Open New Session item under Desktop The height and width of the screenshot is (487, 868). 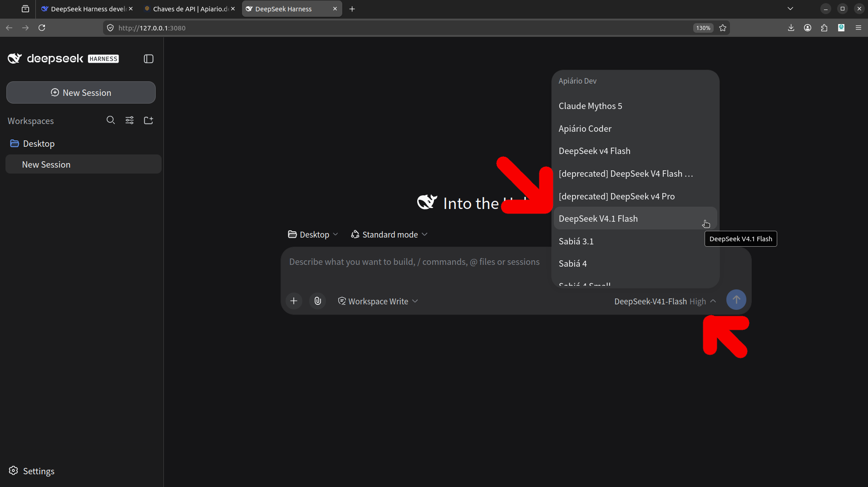83,164
